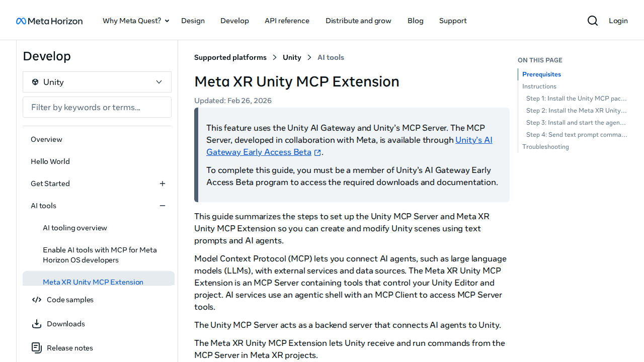Jump to Step 1: Install the Unity MCP package
The height and width of the screenshot is (362, 644).
[x=577, y=99]
